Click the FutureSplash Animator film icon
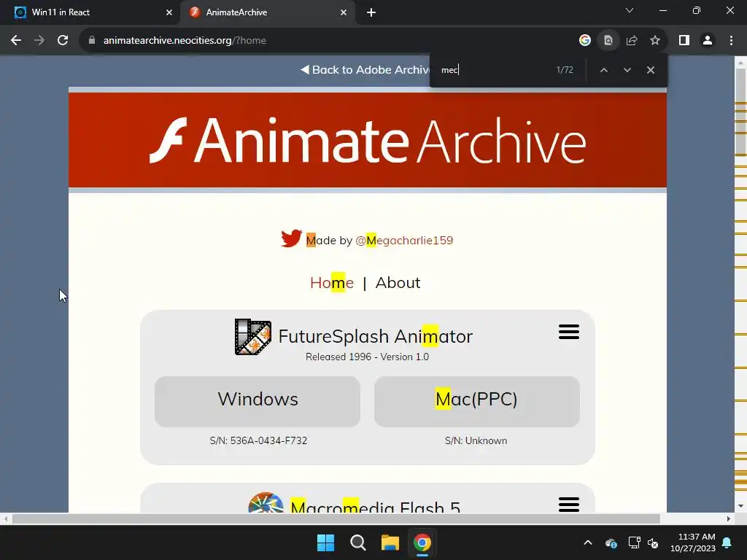This screenshot has width=747, height=560. [x=253, y=337]
